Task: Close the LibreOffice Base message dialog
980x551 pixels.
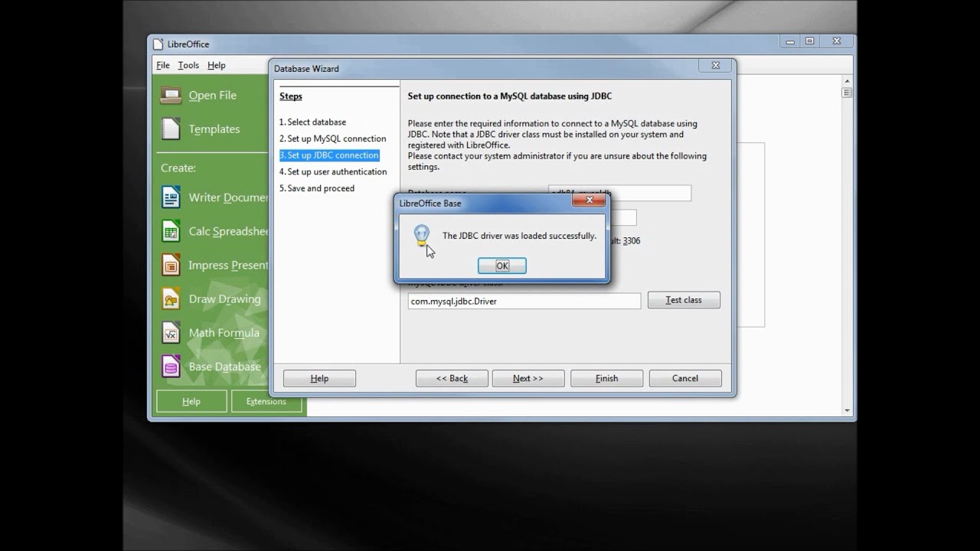Action: [589, 201]
